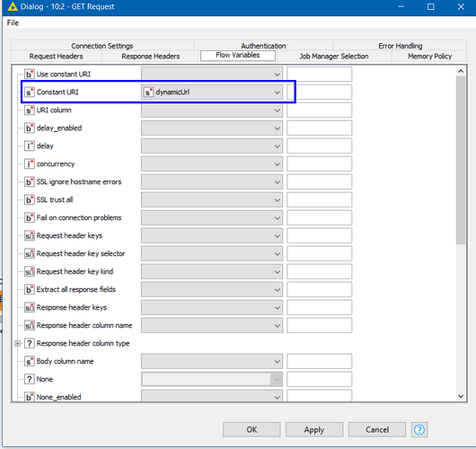Viewport: 476px width, 449px height.
Task: Click the boolean icon next to SSL trust all
Action: click(x=29, y=199)
